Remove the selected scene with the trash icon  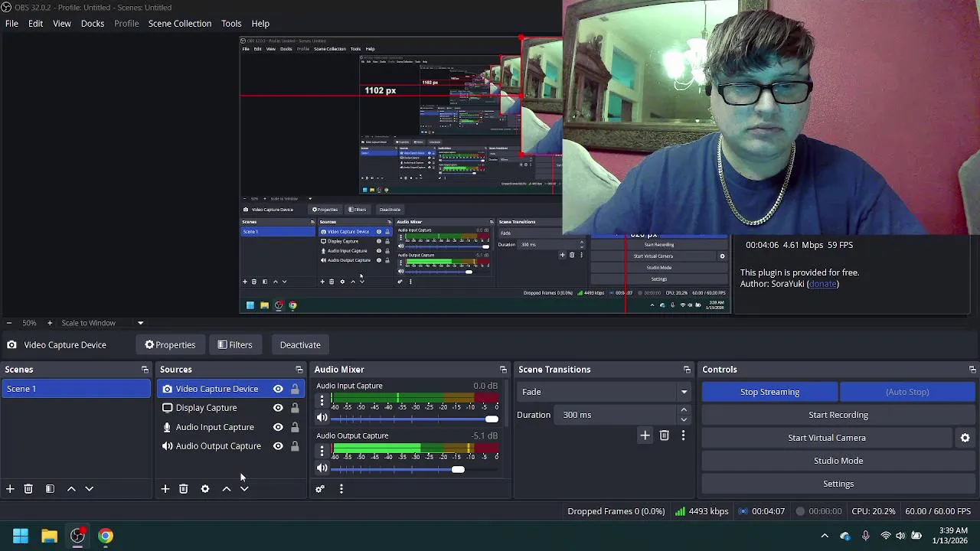click(x=28, y=488)
